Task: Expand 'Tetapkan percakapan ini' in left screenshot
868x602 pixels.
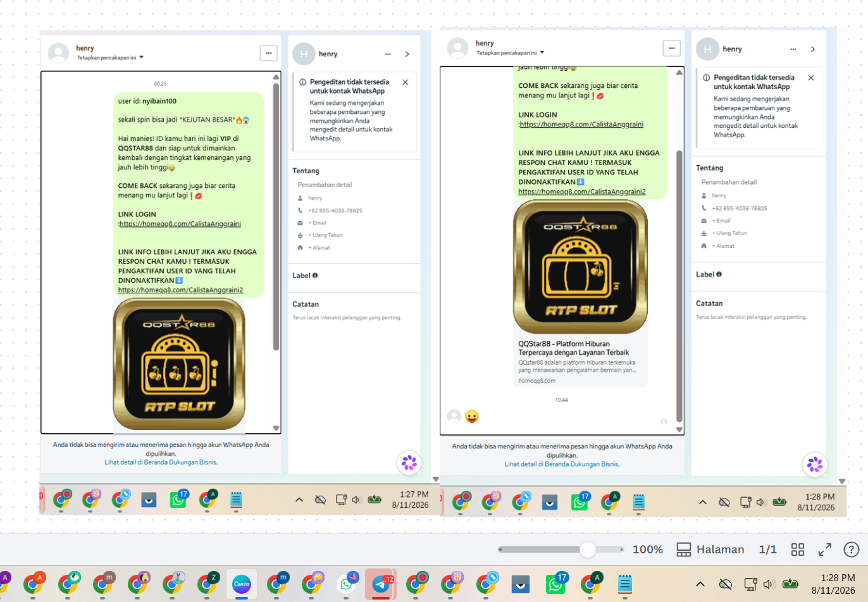Action: (x=110, y=58)
